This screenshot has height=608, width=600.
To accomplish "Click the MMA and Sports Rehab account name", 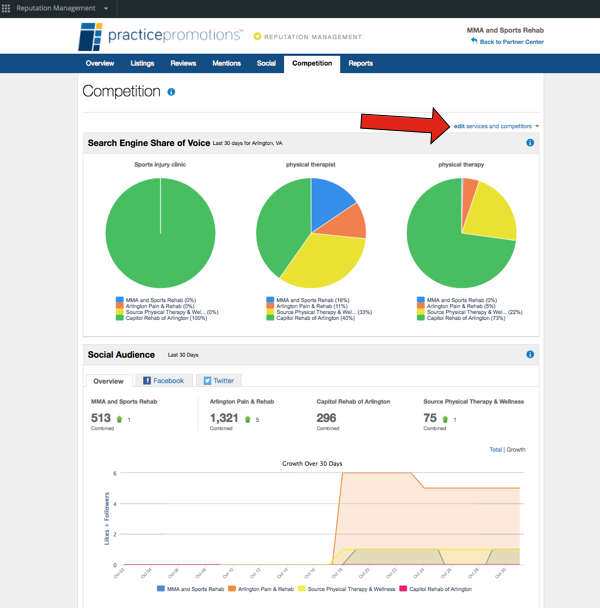I will click(x=505, y=30).
